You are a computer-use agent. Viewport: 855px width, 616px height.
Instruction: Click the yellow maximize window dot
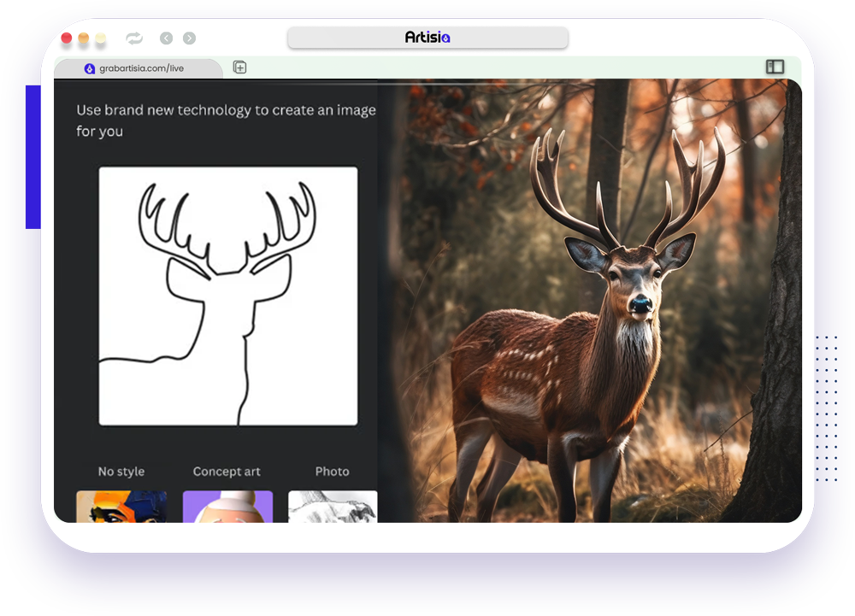(101, 38)
